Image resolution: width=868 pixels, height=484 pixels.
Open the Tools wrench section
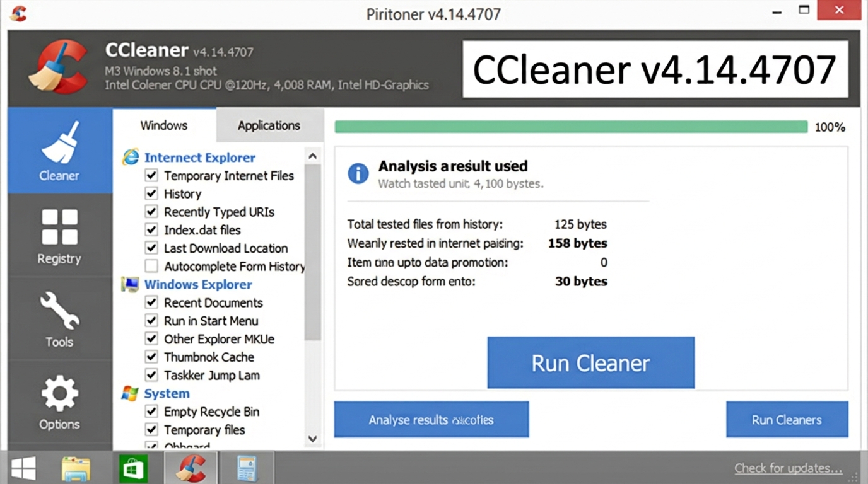pos(60,319)
